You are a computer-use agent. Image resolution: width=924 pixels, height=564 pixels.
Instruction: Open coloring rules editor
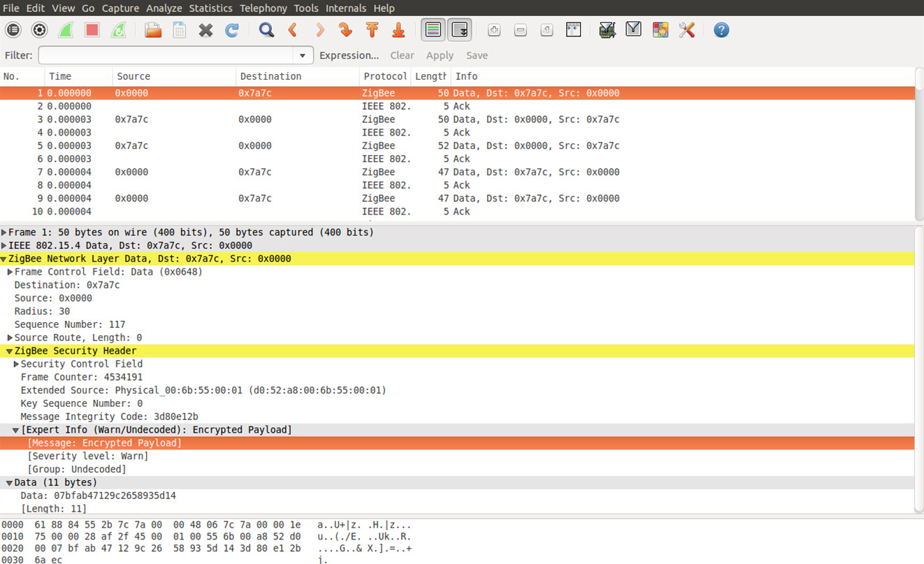660,30
